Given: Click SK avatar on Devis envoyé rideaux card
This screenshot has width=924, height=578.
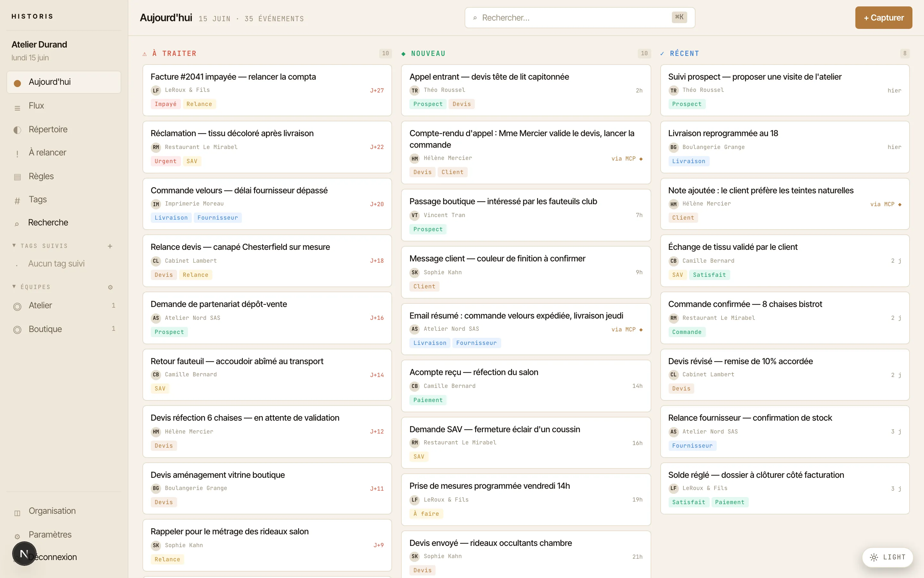Looking at the screenshot, I should pos(415,556).
